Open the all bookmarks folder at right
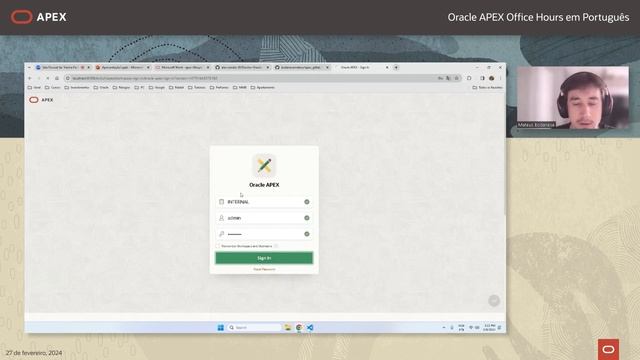 (487, 87)
